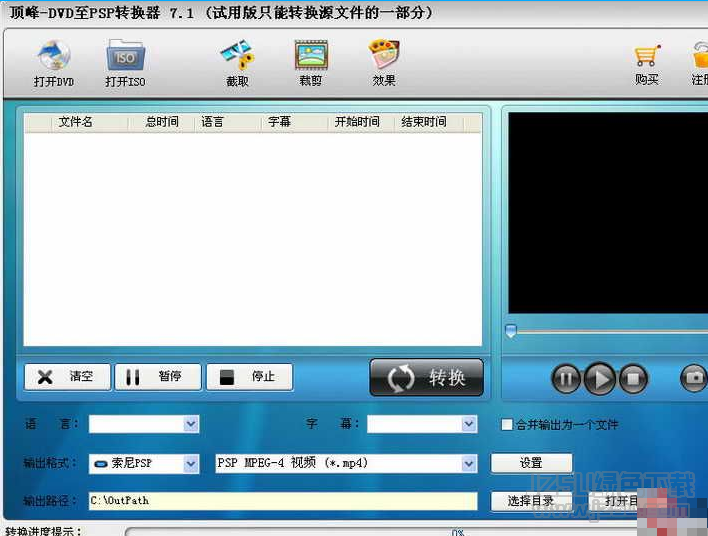Toggle 合并输出为一个文件 checkbox

click(x=507, y=424)
